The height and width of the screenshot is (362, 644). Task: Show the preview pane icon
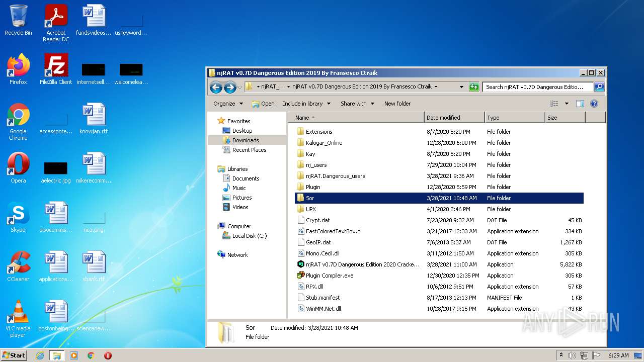pos(580,104)
